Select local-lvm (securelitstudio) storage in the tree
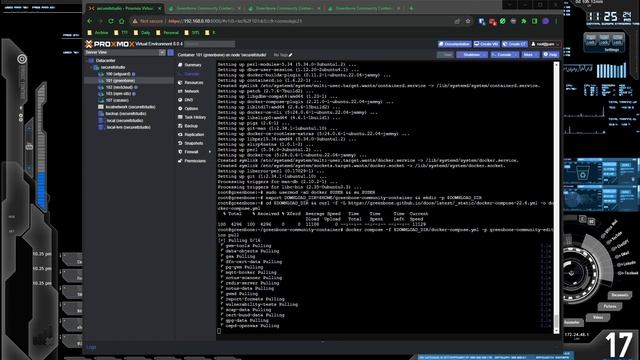The image size is (640, 360). click(128, 127)
